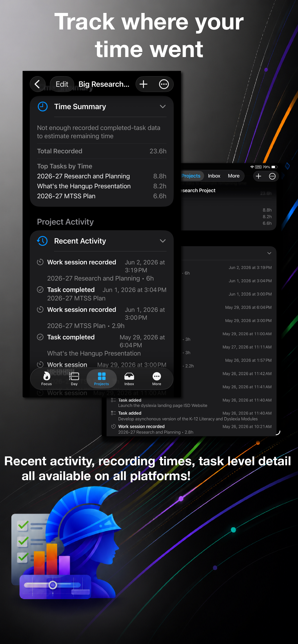This screenshot has width=298, height=644.
Task: Tap the Edit button
Action: [x=62, y=84]
